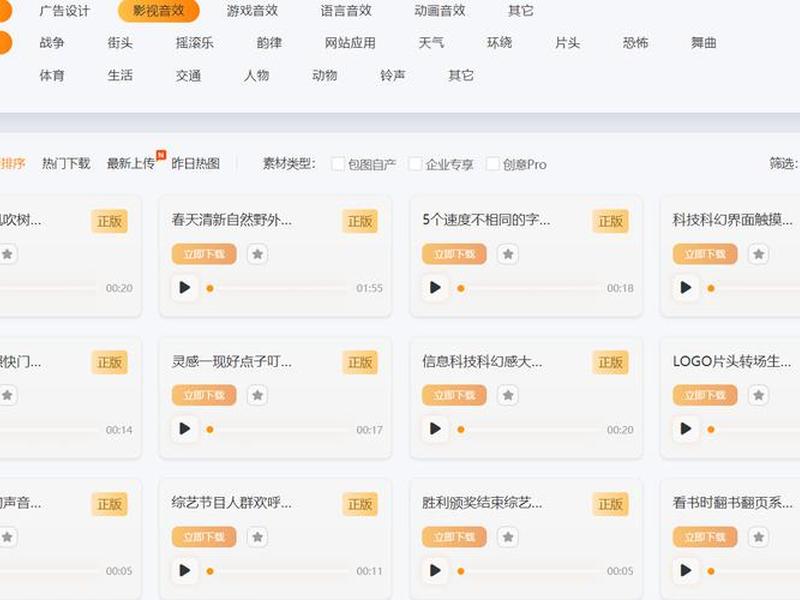Seek the 5个速度不相同的字 progress slider
This screenshot has height=600, width=800.
527,288
